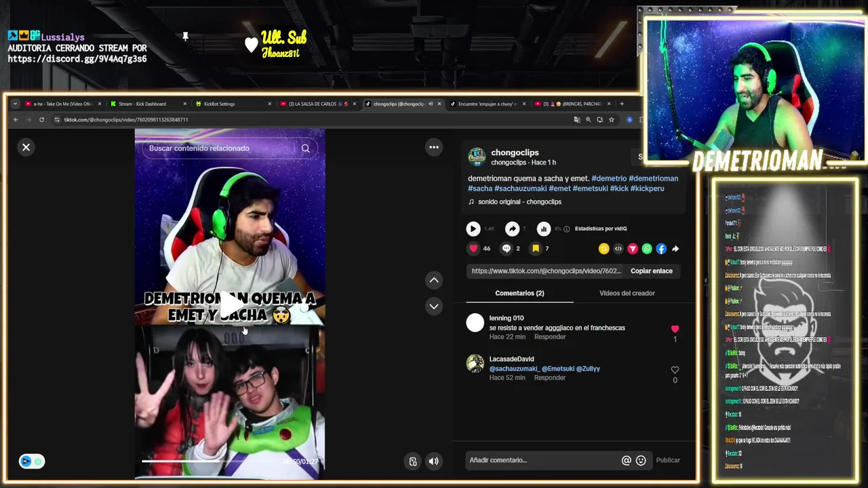This screenshot has width=868, height=488.
Task: Save video with bookmark icon
Action: (536, 249)
